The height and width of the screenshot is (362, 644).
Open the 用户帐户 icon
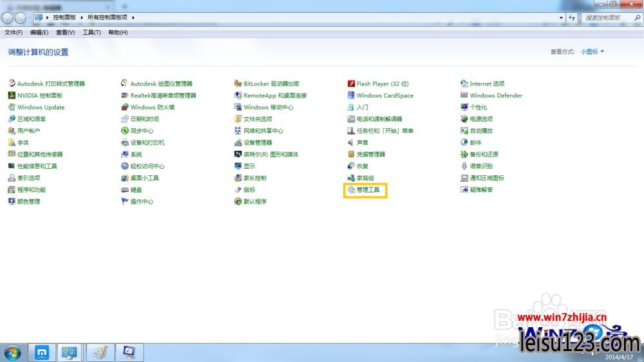(x=12, y=131)
